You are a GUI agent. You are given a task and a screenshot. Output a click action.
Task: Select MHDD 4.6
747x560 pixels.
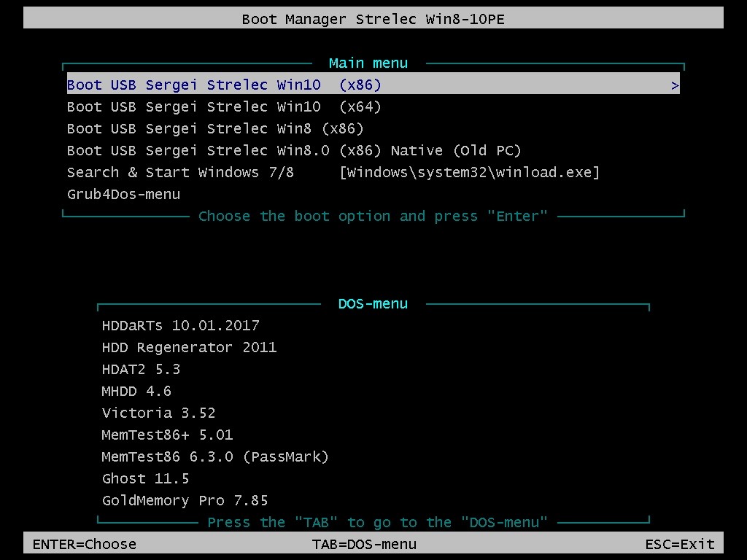(x=136, y=392)
